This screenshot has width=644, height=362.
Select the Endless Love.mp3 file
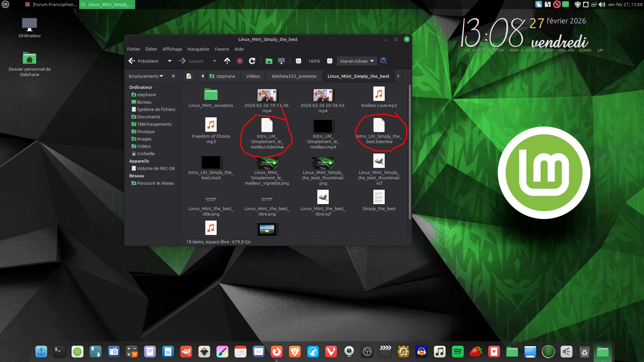click(x=379, y=97)
